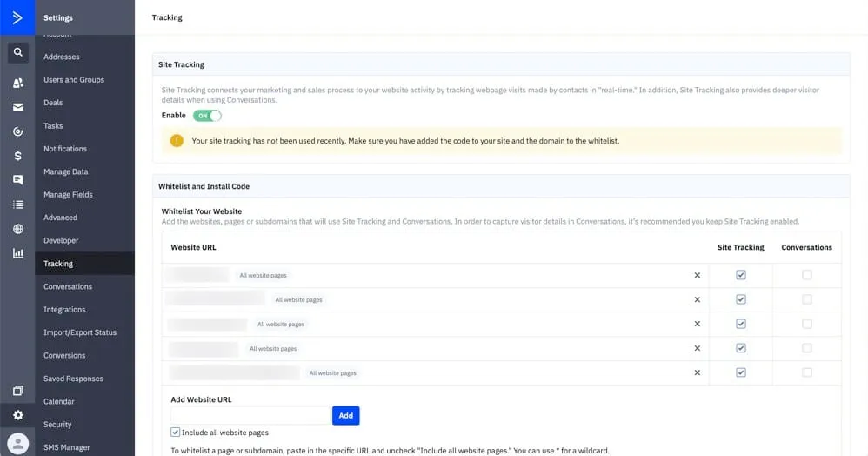Uncheck Site Tracking for first website
Viewport: 868px width, 456px height.
point(741,275)
